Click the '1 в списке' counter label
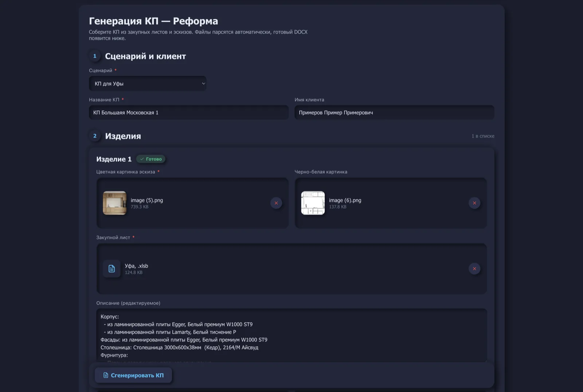This screenshot has height=392, width=583. tap(483, 136)
